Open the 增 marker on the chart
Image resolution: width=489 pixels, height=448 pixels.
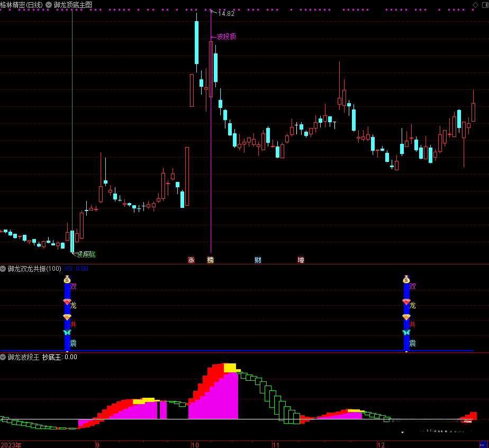(301, 260)
